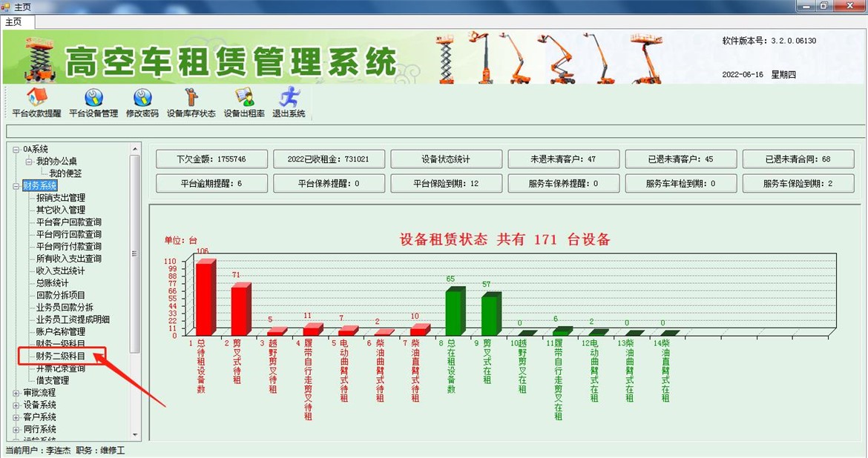The image size is (868, 458).
Task: Click the date 2022-06-16 text
Action: (743, 75)
